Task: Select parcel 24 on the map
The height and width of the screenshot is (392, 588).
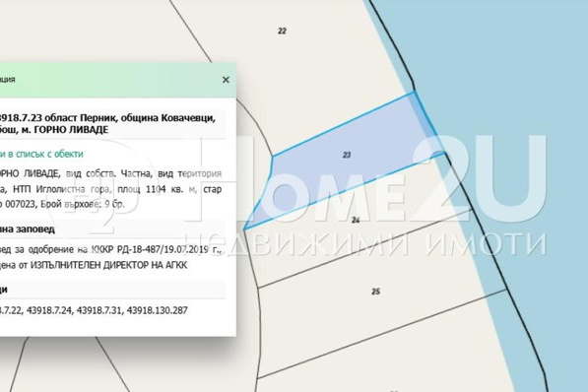Action: [356, 220]
